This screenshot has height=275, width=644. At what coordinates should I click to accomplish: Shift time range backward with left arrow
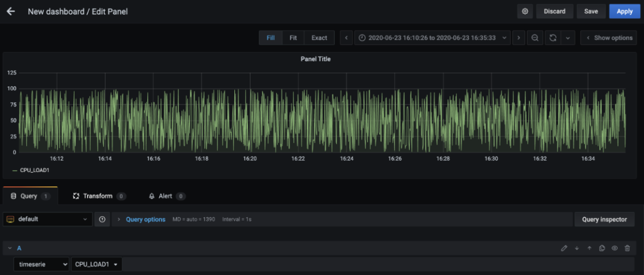[x=346, y=37]
